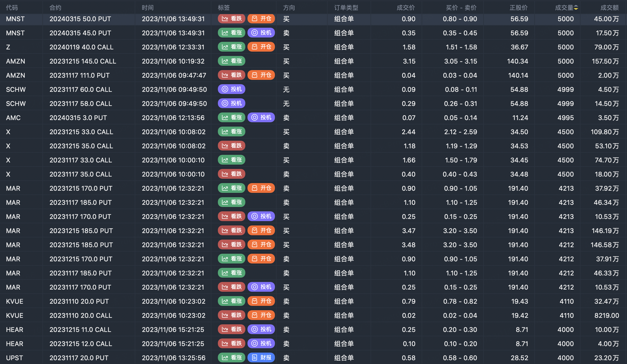This screenshot has width=627, height=364.
Task: Click the 标签 column header
Action: click(x=224, y=8)
